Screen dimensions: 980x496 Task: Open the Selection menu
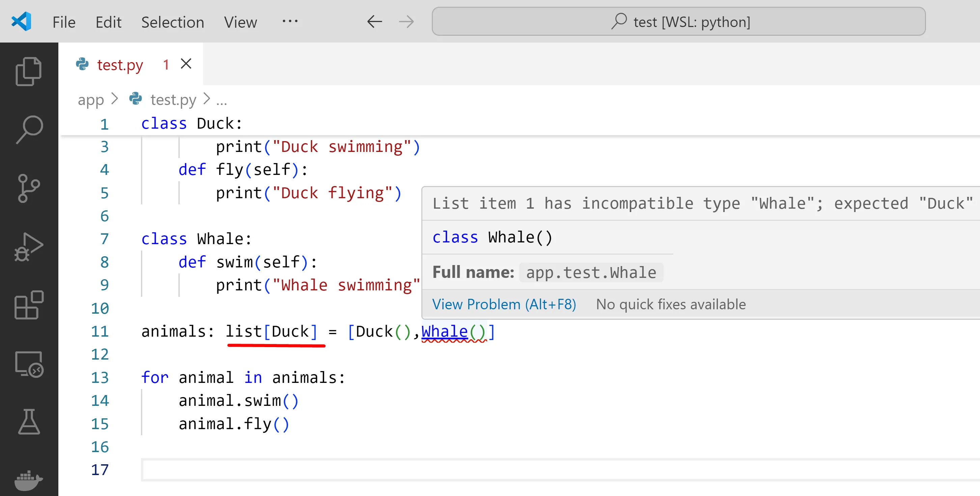(x=172, y=22)
